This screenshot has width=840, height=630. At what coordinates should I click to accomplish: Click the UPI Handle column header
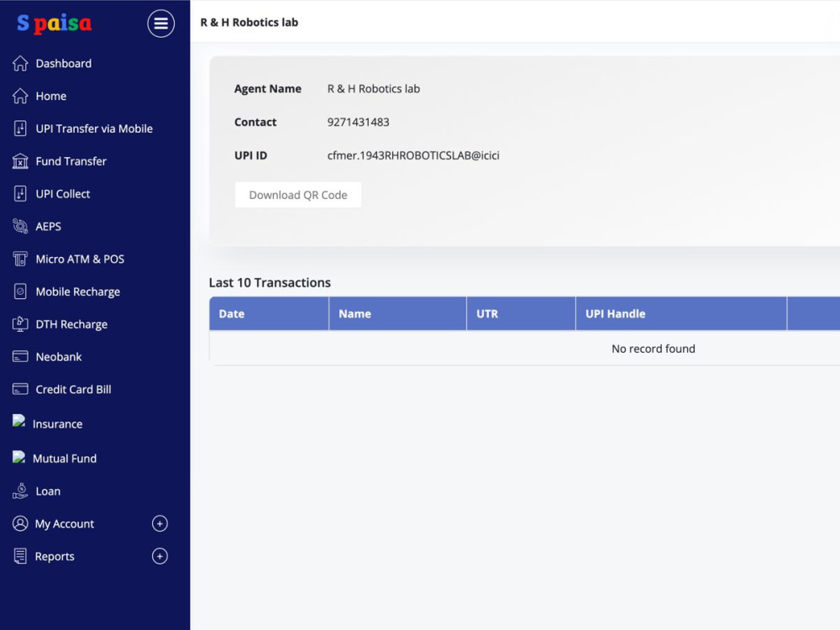coord(681,314)
